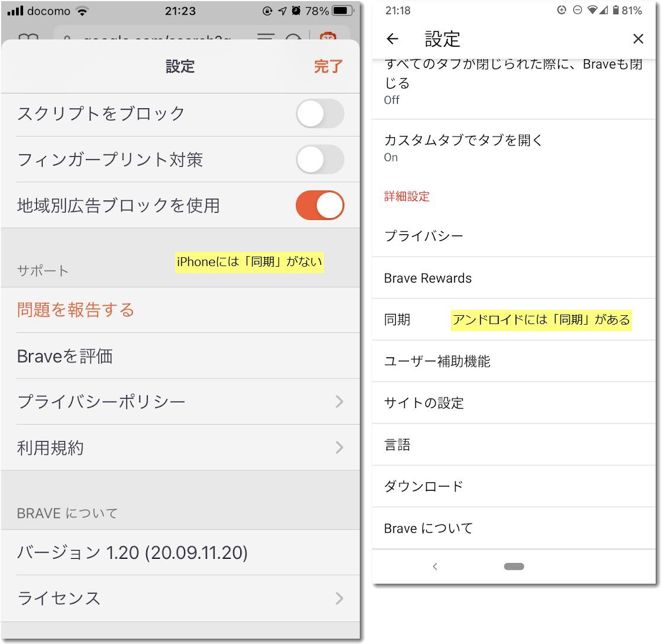This screenshot has width=661, height=644.
Task: Tap the BRAVE について section header on iPhone
Action: 67,513
